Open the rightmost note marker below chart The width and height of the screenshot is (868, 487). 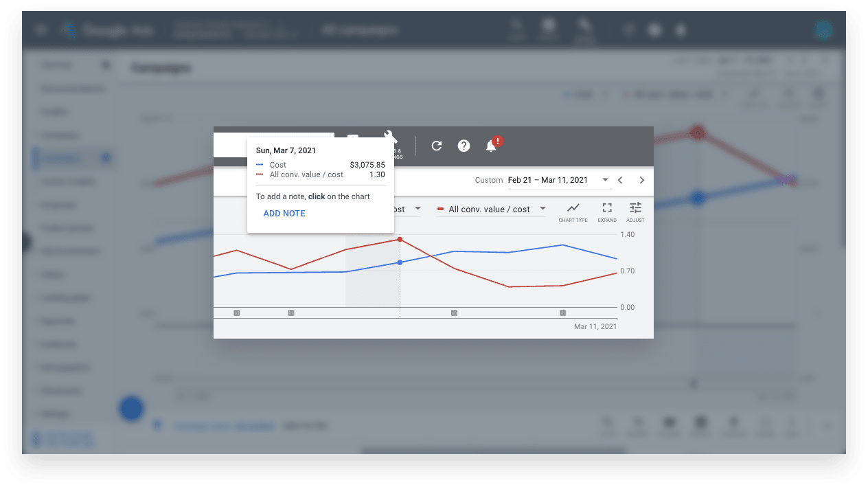point(562,313)
